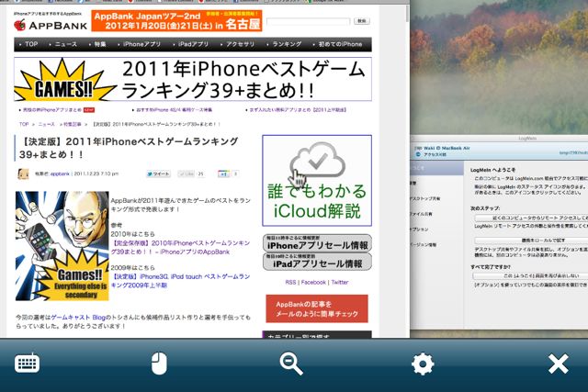Open the 特集 navigation item

[x=99, y=44]
